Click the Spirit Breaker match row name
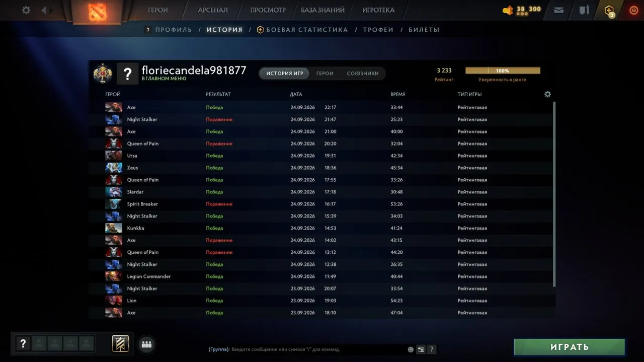Image resolution: width=644 pixels, height=362 pixels. [x=142, y=204]
